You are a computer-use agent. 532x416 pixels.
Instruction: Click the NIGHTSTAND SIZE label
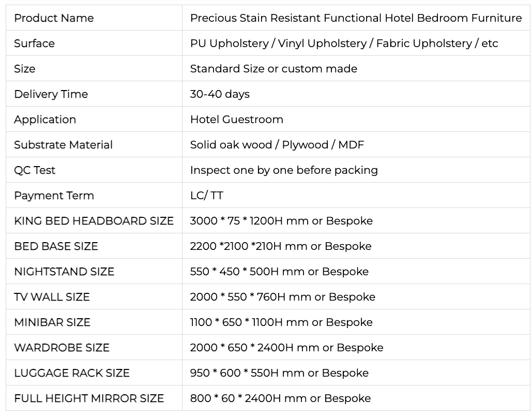tap(64, 272)
